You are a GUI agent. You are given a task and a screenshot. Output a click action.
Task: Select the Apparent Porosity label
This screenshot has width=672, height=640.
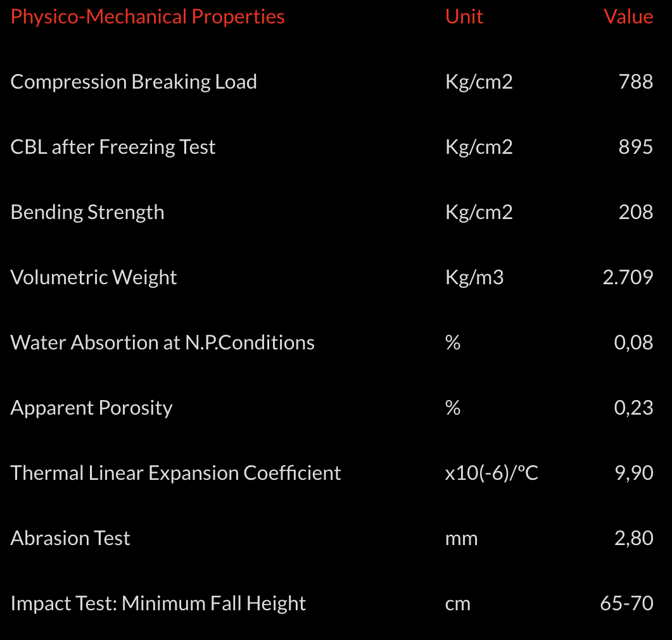coord(91,408)
